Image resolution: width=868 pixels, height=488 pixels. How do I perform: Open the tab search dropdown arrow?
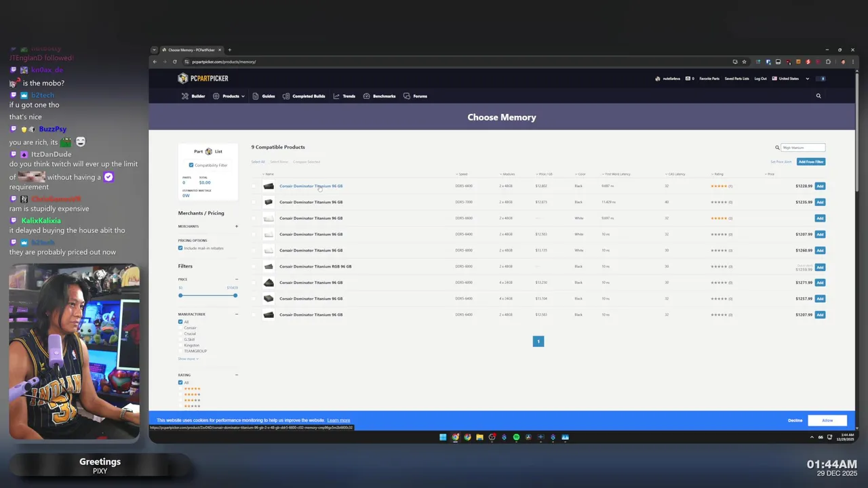[x=154, y=49]
